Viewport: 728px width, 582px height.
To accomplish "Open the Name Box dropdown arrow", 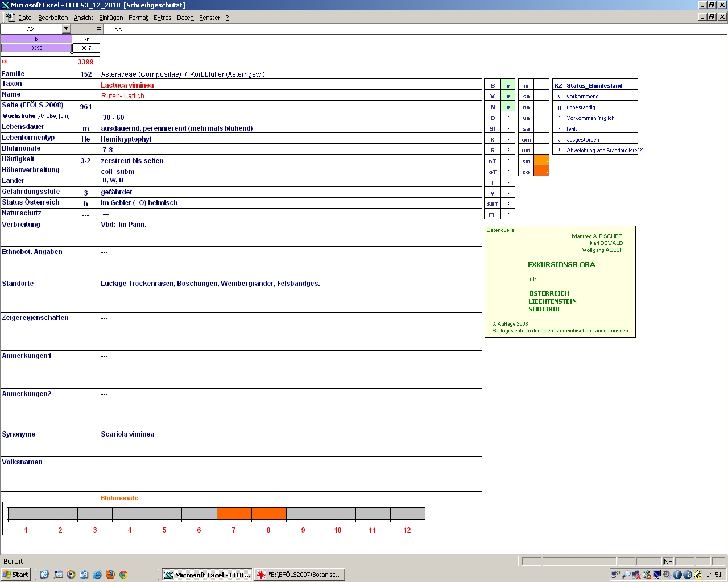I will click(x=66, y=28).
